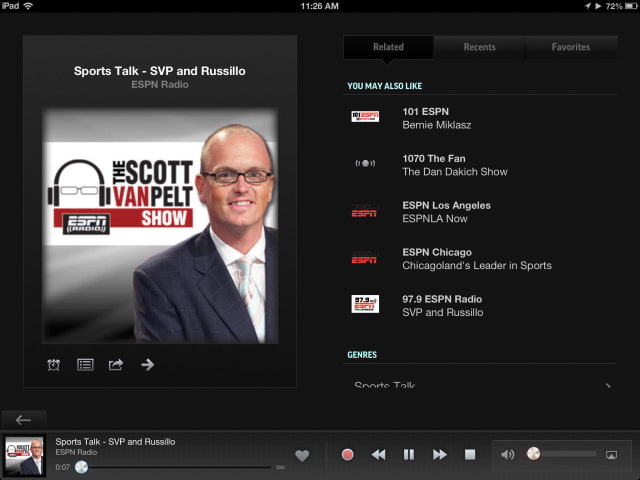
Task: Start recording with the red record button
Action: (x=347, y=454)
